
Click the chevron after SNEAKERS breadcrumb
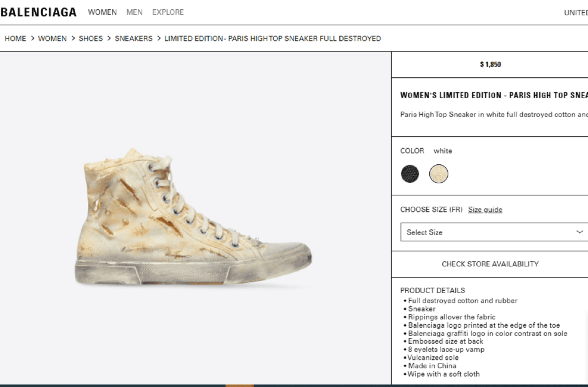pyautogui.click(x=159, y=38)
